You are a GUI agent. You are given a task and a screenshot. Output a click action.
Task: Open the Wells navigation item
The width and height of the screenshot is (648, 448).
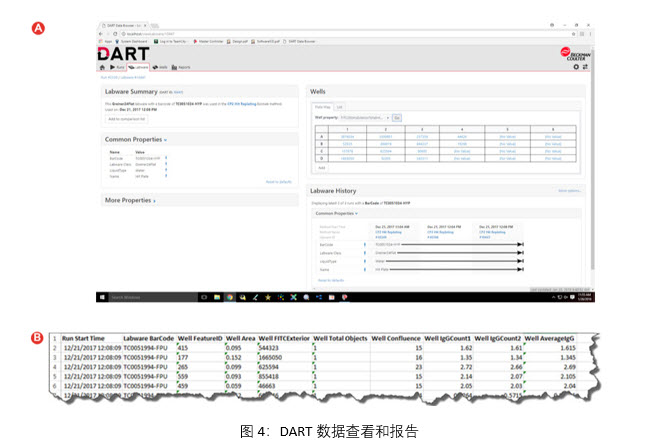coord(162,67)
